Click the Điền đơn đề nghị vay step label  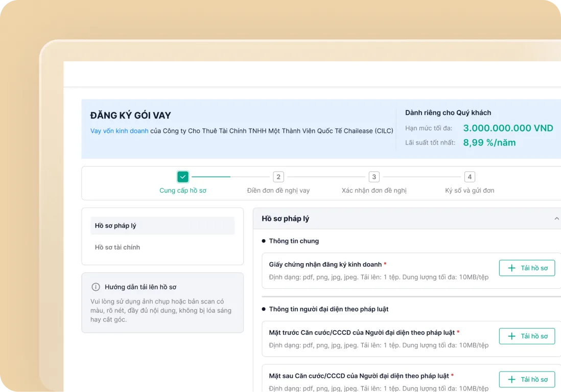278,191
